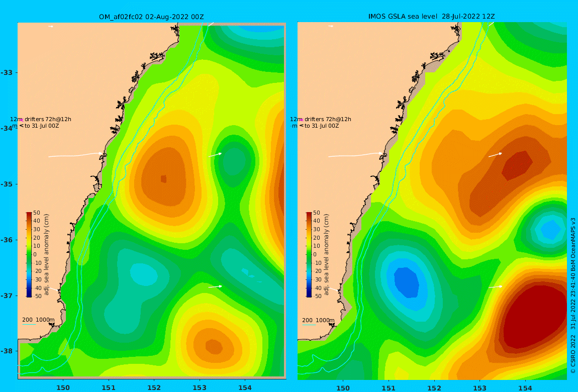Select the -33 latitude axis label
This screenshot has width=578, height=392.
click(x=6, y=72)
